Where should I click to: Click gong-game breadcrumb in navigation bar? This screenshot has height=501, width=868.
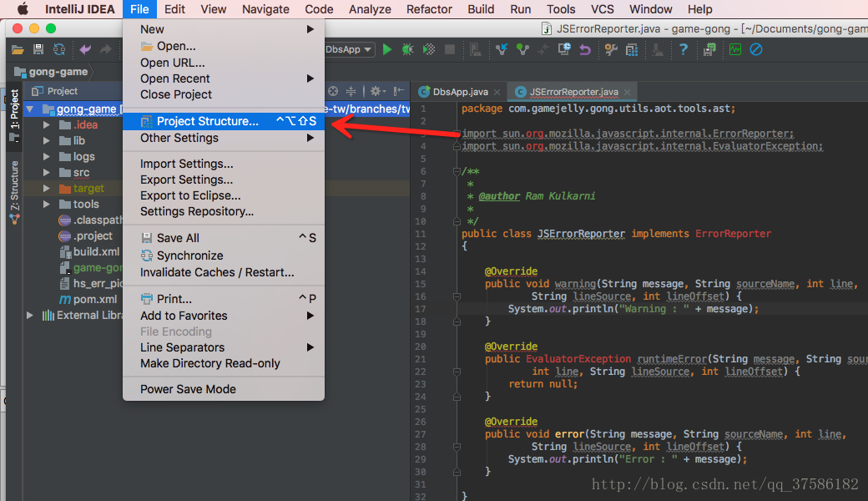[x=52, y=72]
